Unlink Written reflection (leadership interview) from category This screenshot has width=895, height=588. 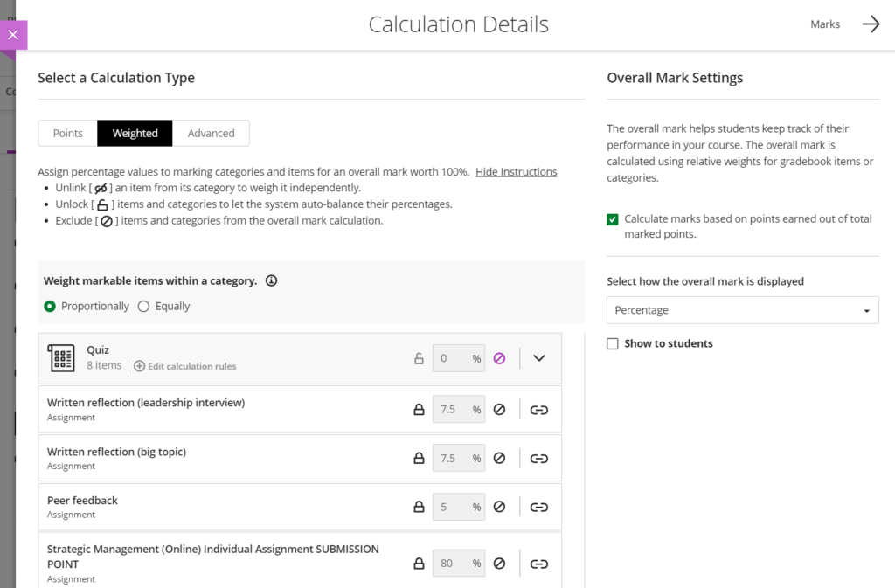(x=539, y=409)
